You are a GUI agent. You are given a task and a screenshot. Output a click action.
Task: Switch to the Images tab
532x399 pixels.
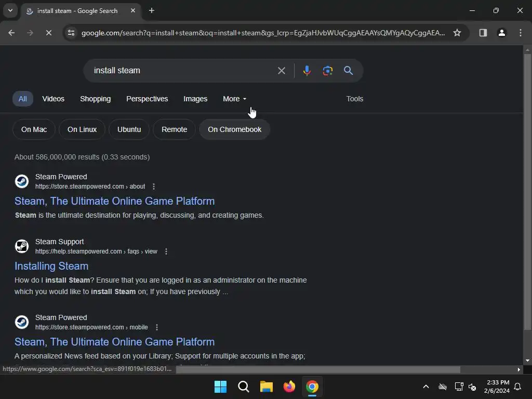[x=195, y=99]
